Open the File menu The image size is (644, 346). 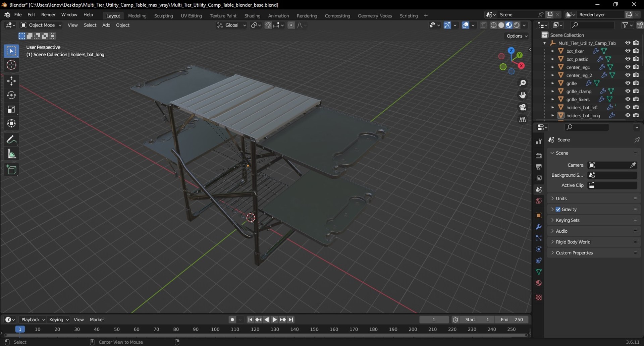point(18,15)
